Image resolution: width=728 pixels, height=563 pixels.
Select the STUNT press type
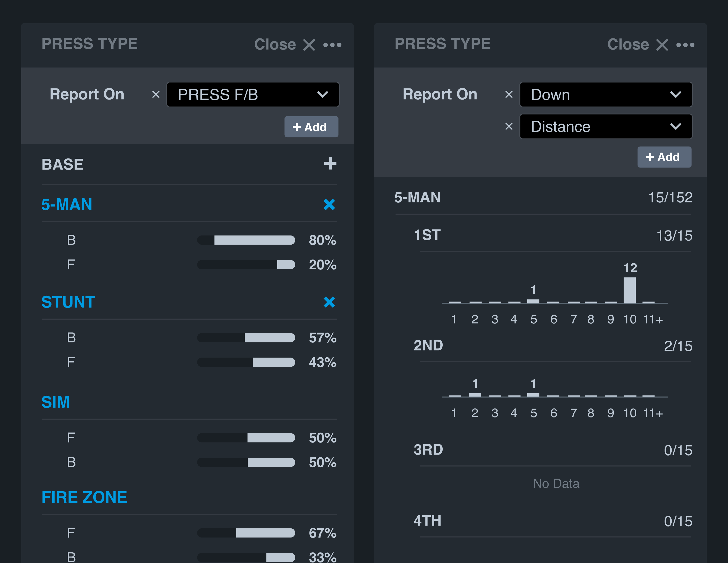click(68, 302)
